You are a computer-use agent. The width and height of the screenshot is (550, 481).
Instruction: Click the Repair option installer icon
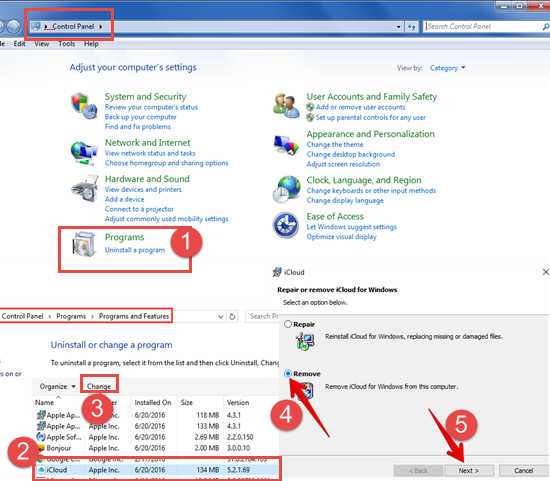tap(305, 342)
